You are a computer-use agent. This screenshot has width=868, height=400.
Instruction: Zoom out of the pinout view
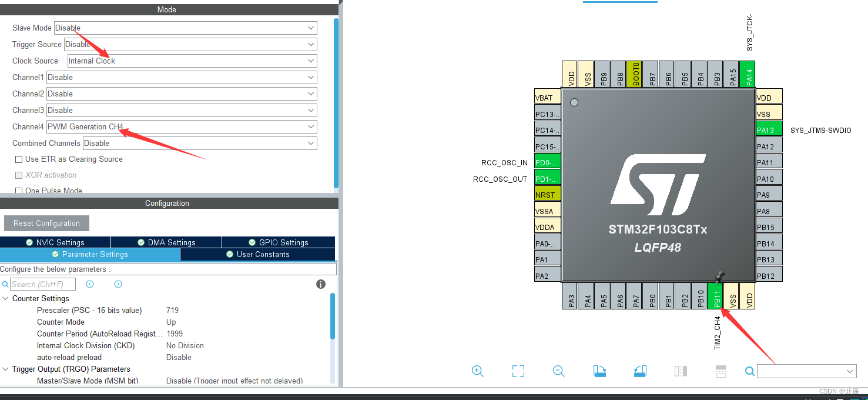point(558,371)
